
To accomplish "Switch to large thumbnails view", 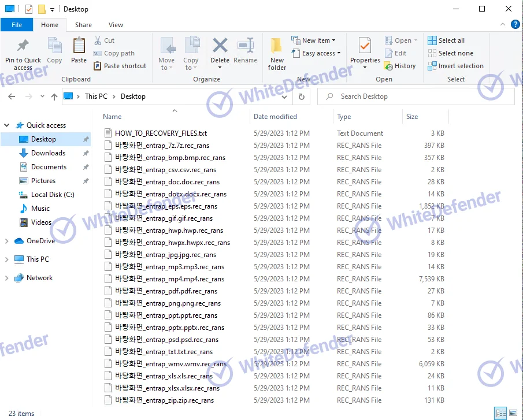I will (x=513, y=413).
